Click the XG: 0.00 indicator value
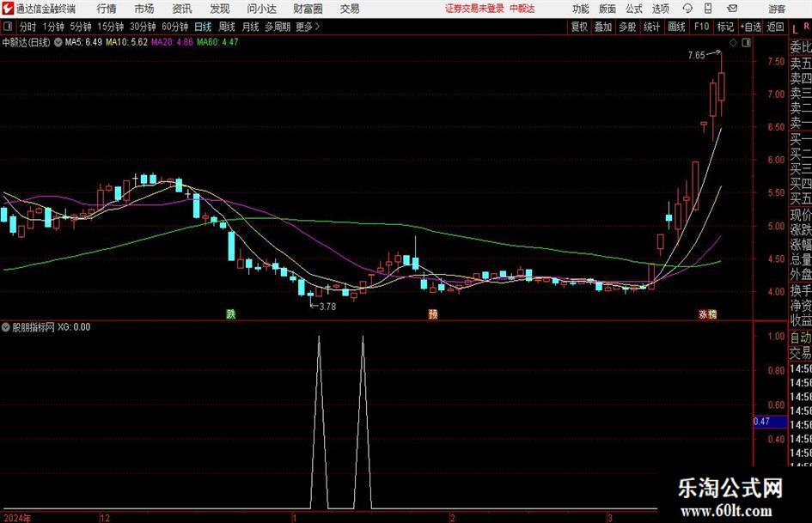Screen dimensions: 812x523 (74, 327)
